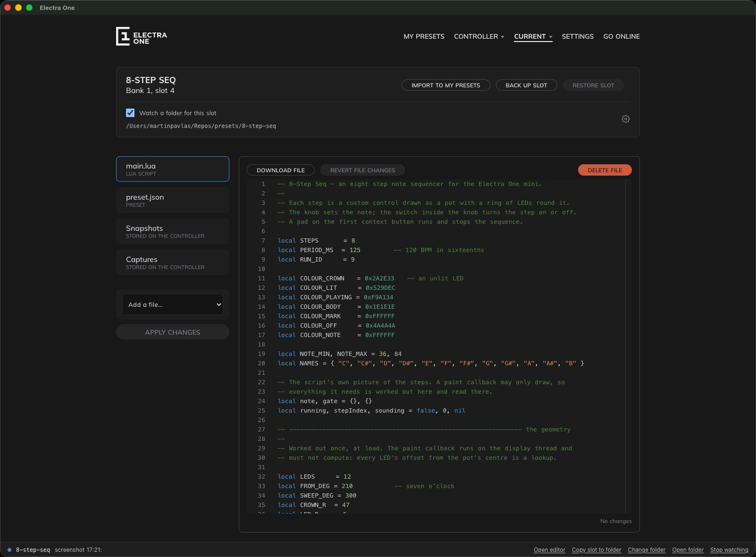Click DOWNLOAD FILE button
The image size is (756, 557).
tap(281, 170)
